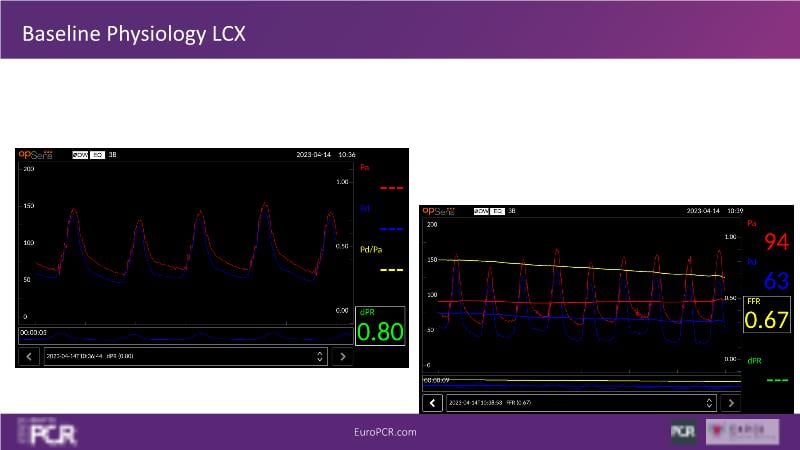
Task: Click the dPR timeline overview strip
Action: pos(185,335)
